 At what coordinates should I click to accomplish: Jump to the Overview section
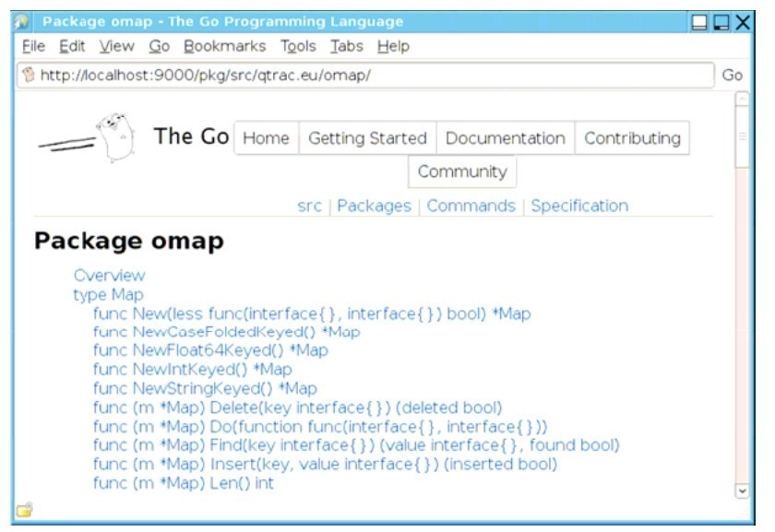click(109, 275)
